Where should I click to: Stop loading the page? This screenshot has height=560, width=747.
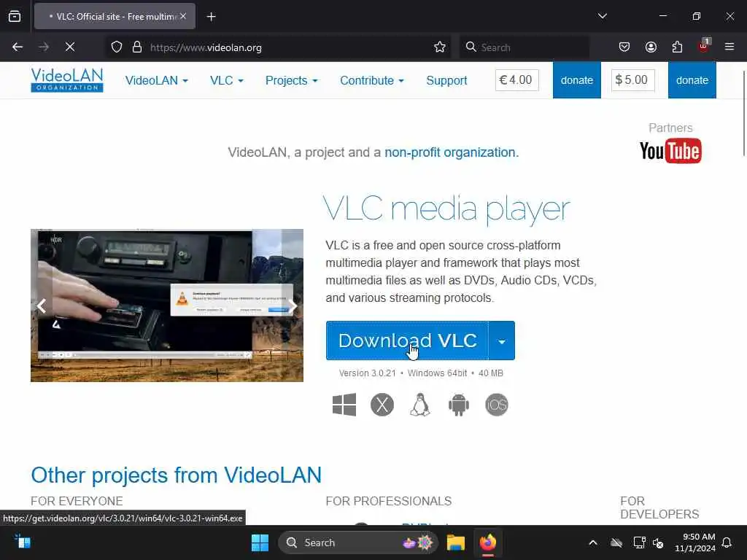click(x=70, y=47)
